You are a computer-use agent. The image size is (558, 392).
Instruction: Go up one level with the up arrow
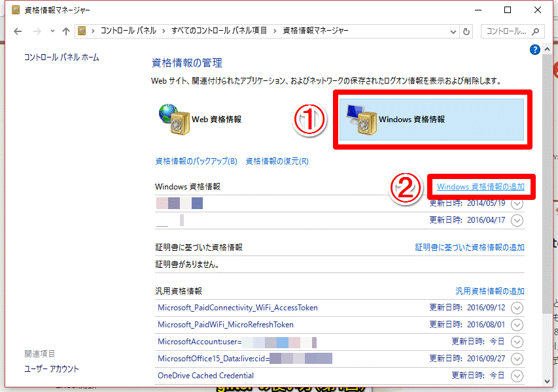click(x=66, y=31)
